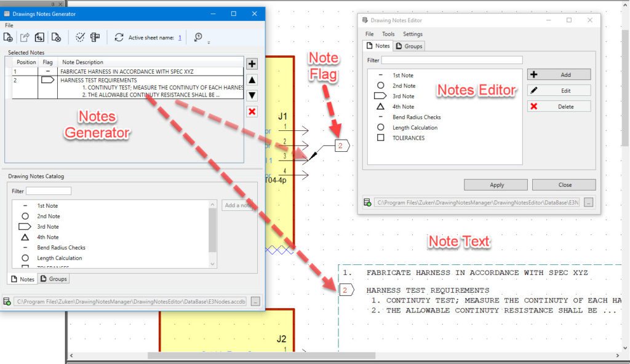Open Settings menu in Drawing Notes Editor
This screenshot has width=630, height=364.
point(413,34)
